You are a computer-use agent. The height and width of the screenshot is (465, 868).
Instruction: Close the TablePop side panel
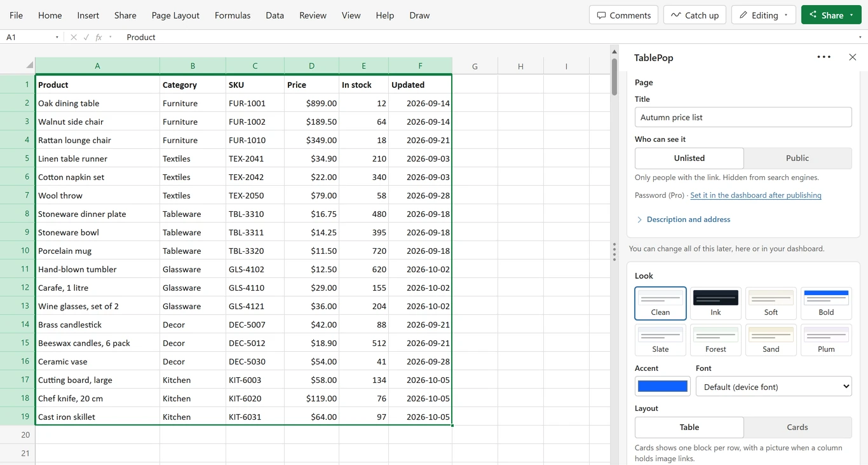853,57
